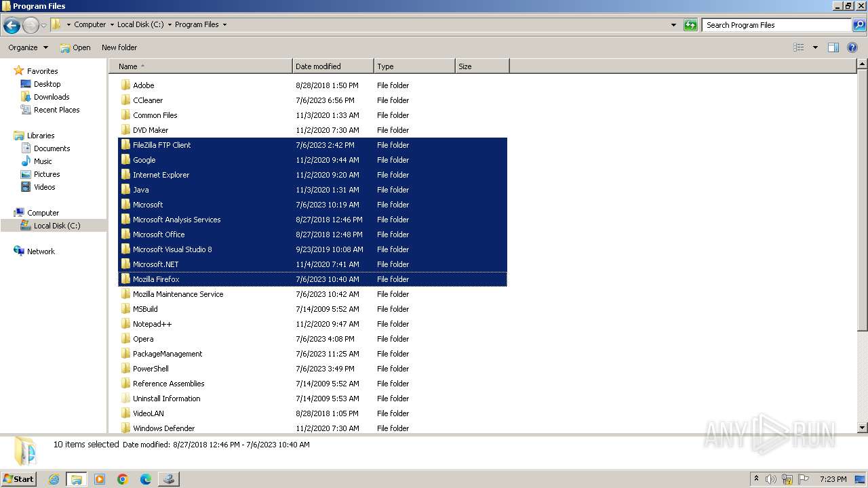Open the Organize menu

coord(28,47)
